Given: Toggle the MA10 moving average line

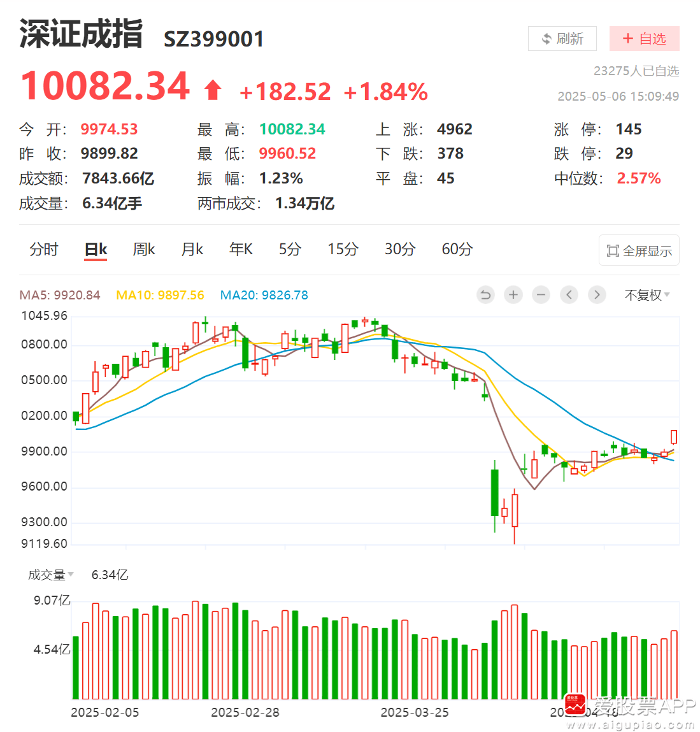Looking at the screenshot, I should pos(160,294).
